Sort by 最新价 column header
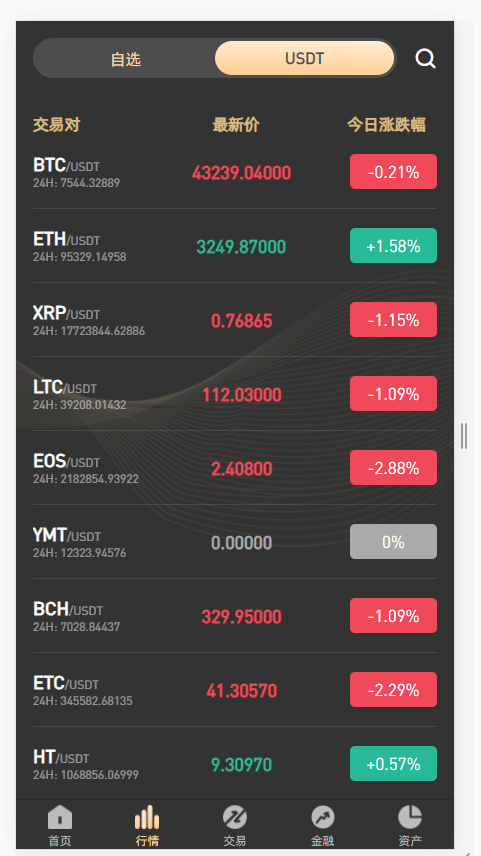This screenshot has height=856, width=481. (x=236, y=125)
